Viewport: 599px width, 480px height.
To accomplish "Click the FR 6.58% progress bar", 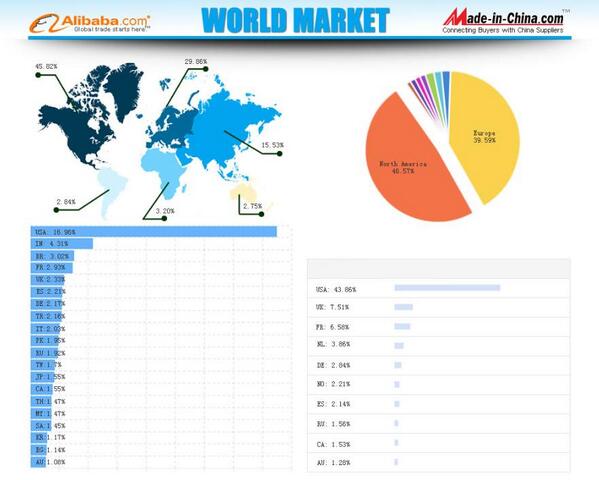I will click(x=402, y=326).
